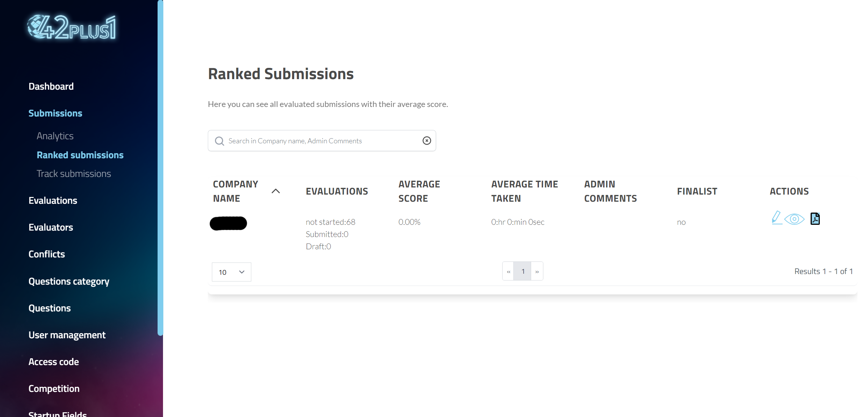Clear the search field with X icon
This screenshot has width=868, height=417.
(x=427, y=141)
